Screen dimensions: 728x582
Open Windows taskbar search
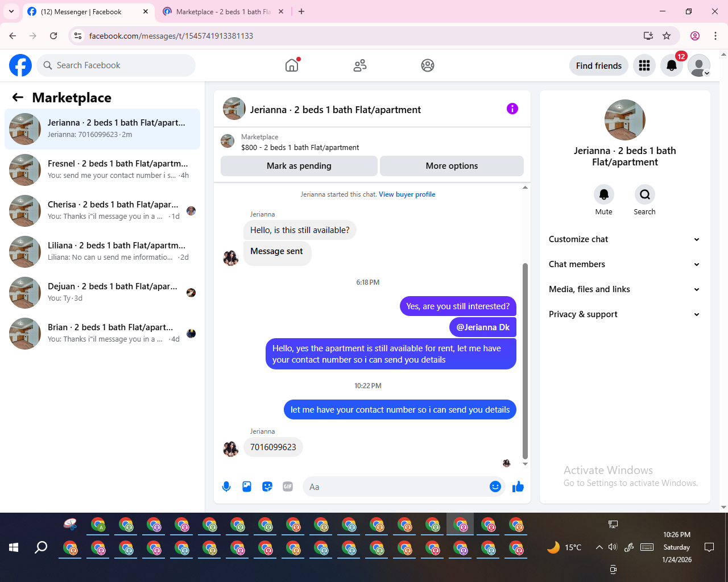41,547
